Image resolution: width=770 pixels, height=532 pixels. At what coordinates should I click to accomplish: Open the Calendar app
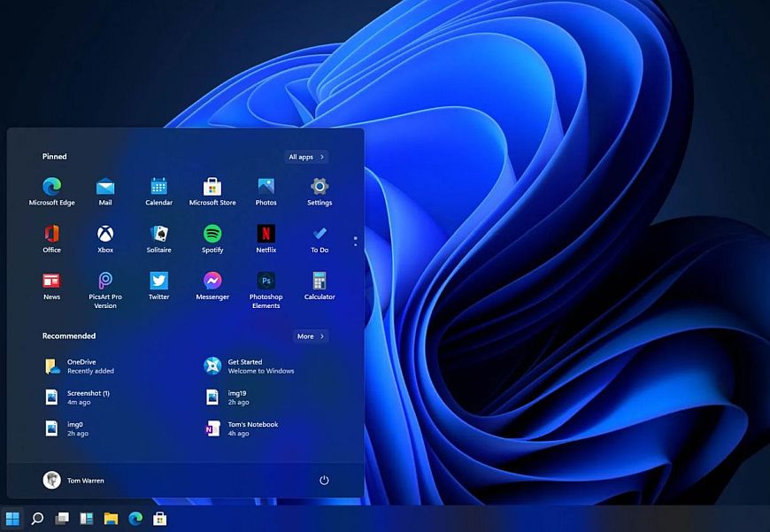click(158, 191)
